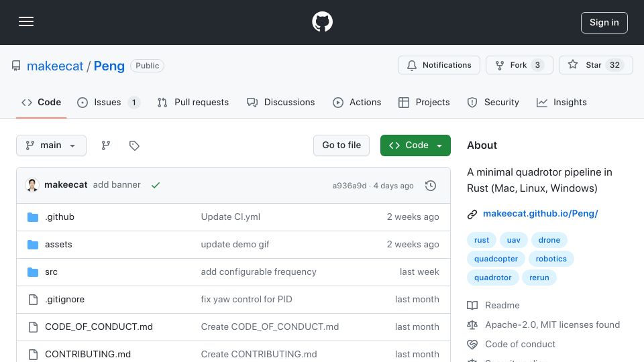Click the .gitignore file icon
This screenshot has height=362, width=644.
(34, 300)
